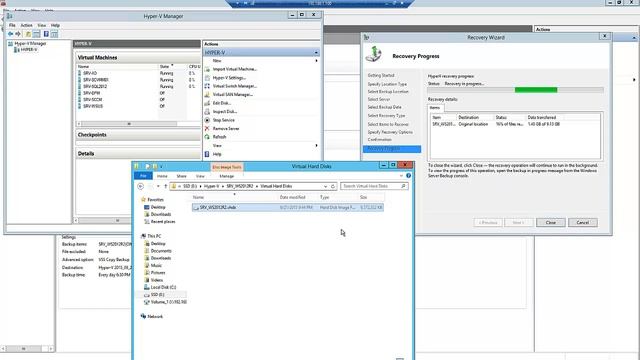
Task: Click Close button in Recovery Wizard
Action: coord(551,222)
